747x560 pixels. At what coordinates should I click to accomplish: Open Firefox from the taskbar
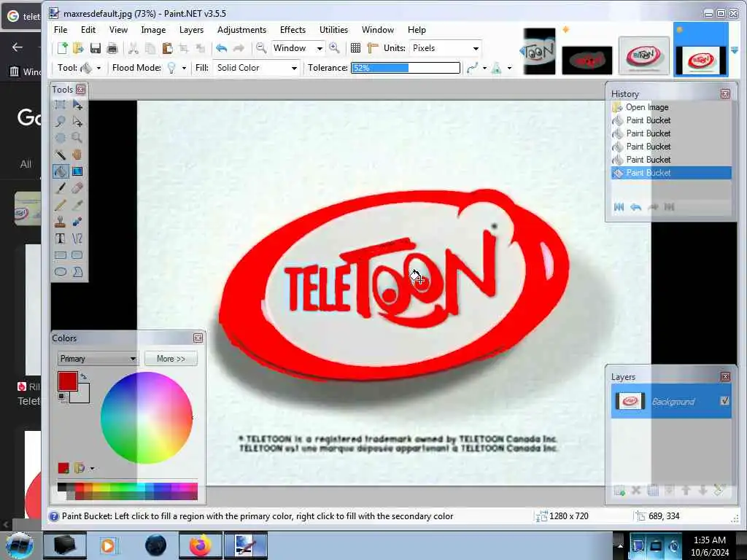click(200, 545)
